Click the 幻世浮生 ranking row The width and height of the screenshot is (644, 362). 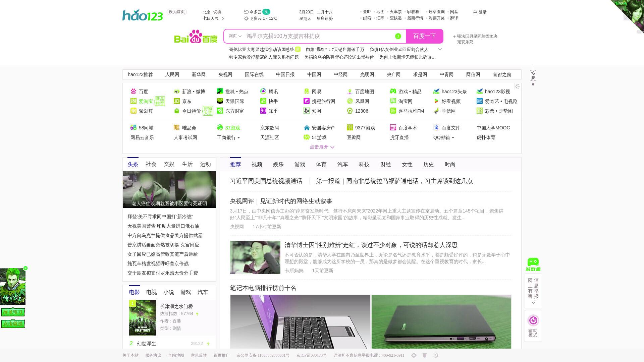coord(169,344)
